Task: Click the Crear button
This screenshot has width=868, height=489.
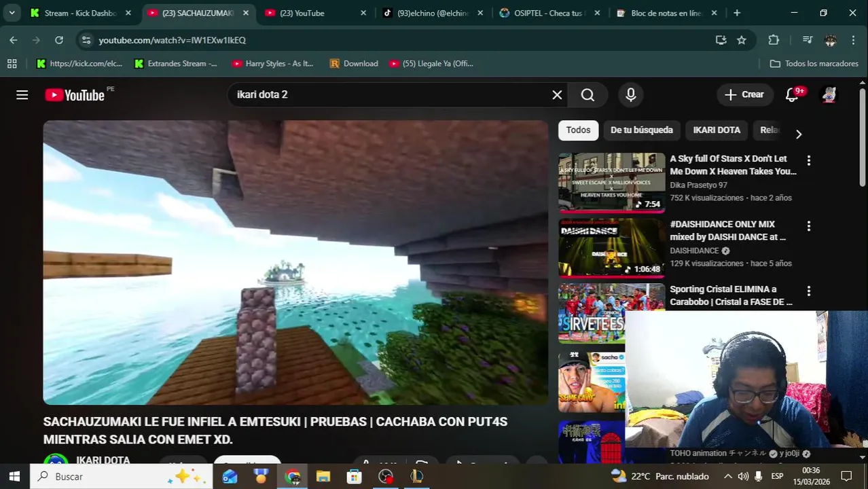Action: click(x=744, y=95)
